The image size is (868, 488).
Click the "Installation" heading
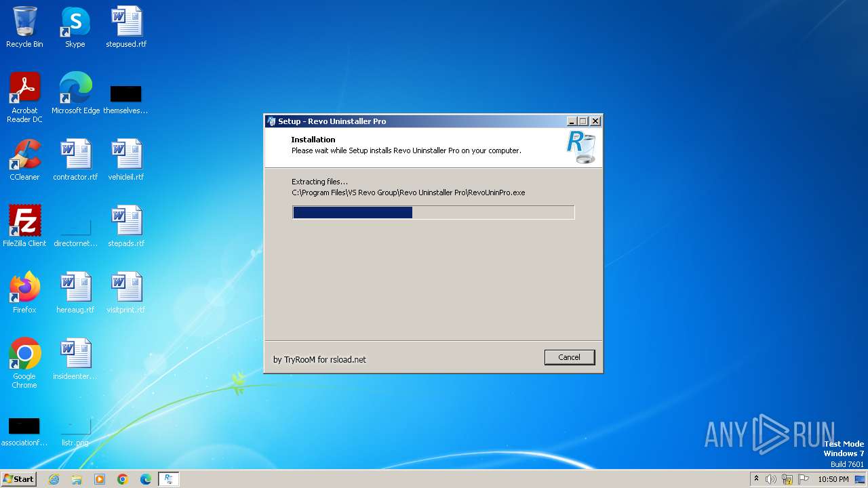click(x=313, y=140)
